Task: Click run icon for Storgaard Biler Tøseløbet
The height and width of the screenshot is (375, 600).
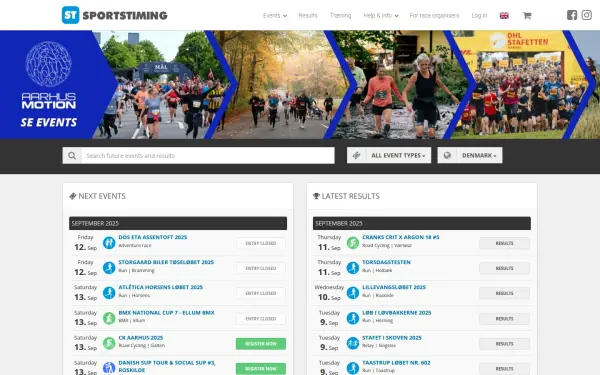Action: pyautogui.click(x=109, y=267)
